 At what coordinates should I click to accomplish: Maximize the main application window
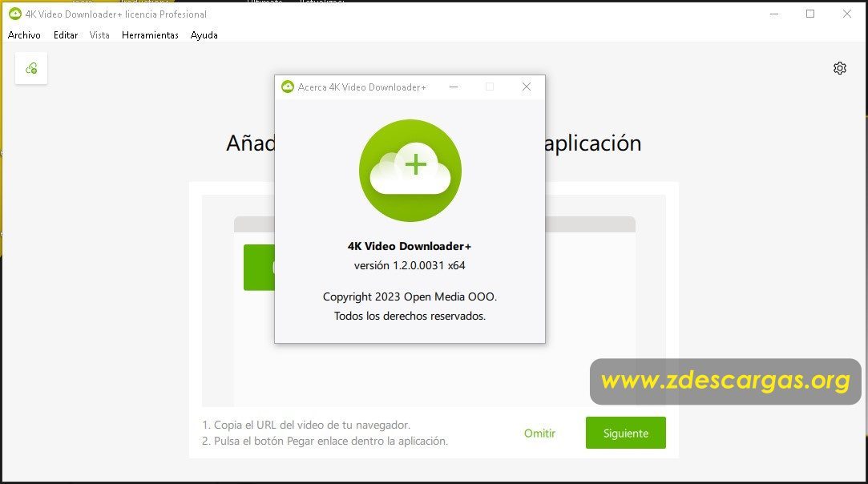tap(810, 14)
